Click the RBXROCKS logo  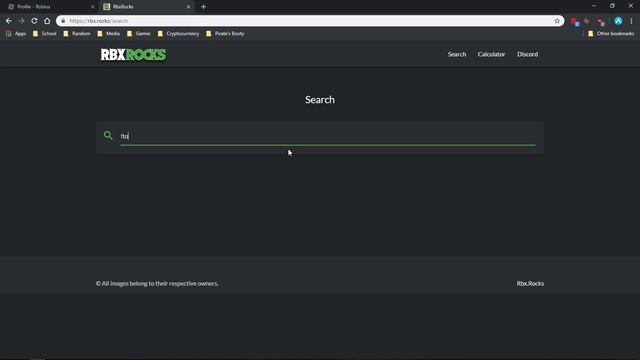point(133,54)
